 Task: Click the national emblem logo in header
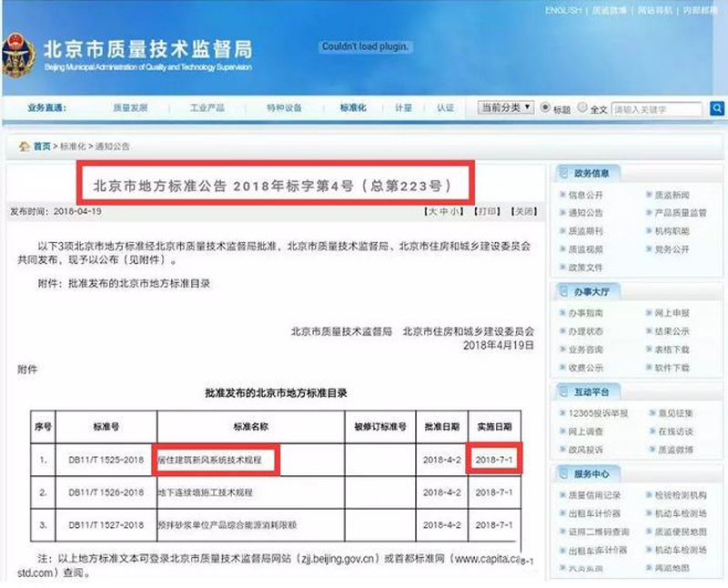[22, 49]
